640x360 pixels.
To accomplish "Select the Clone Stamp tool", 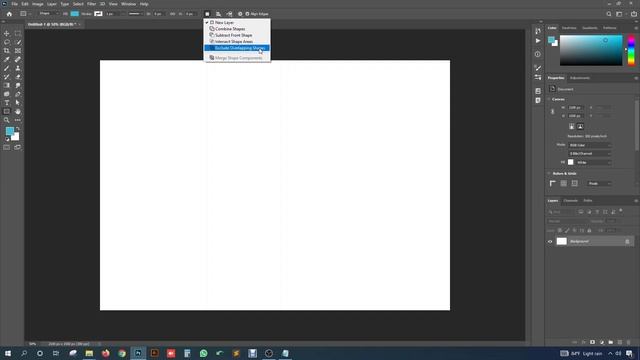I will click(x=18, y=68).
